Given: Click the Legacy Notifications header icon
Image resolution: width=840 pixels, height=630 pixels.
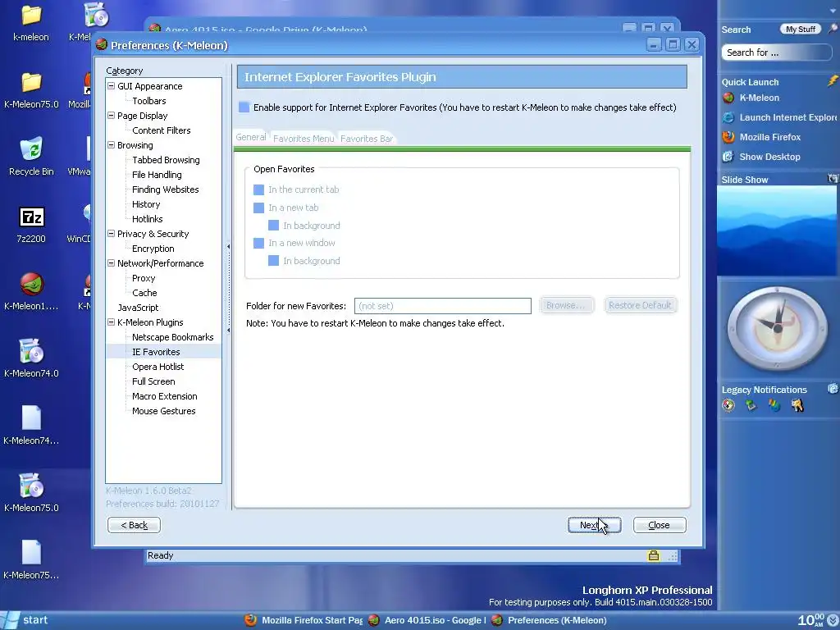Looking at the screenshot, I should tap(833, 389).
